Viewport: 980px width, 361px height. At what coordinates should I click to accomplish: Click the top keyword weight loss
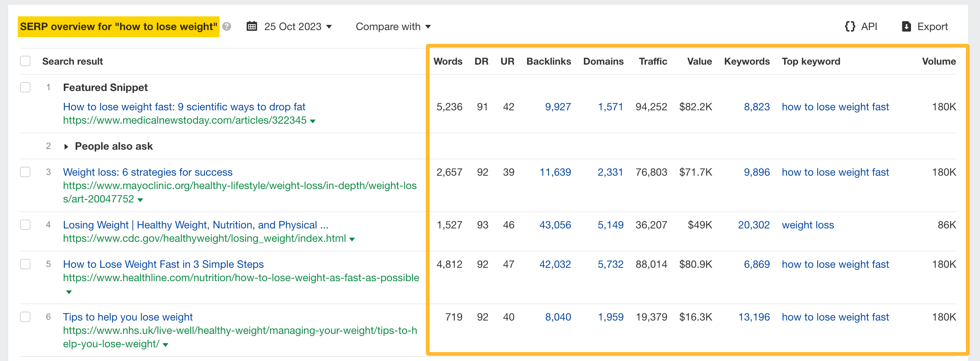point(808,225)
